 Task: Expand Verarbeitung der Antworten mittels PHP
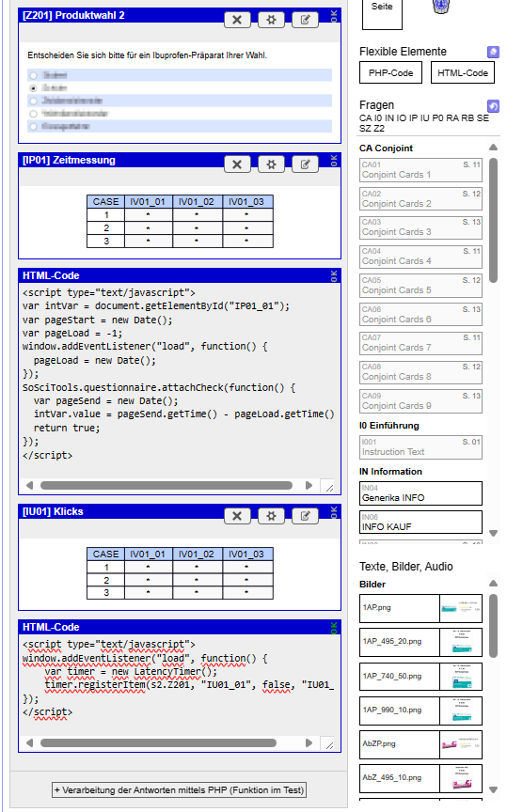(180, 790)
